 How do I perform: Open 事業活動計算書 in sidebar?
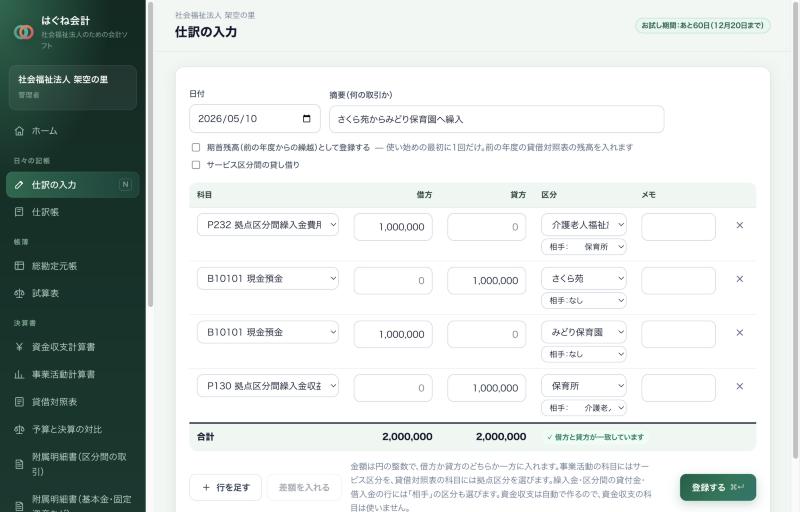click(72, 375)
